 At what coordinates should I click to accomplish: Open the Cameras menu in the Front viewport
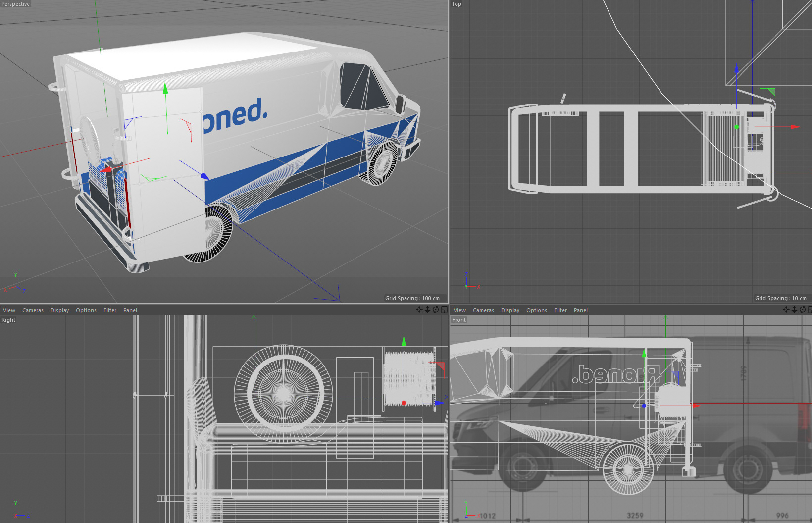483,310
